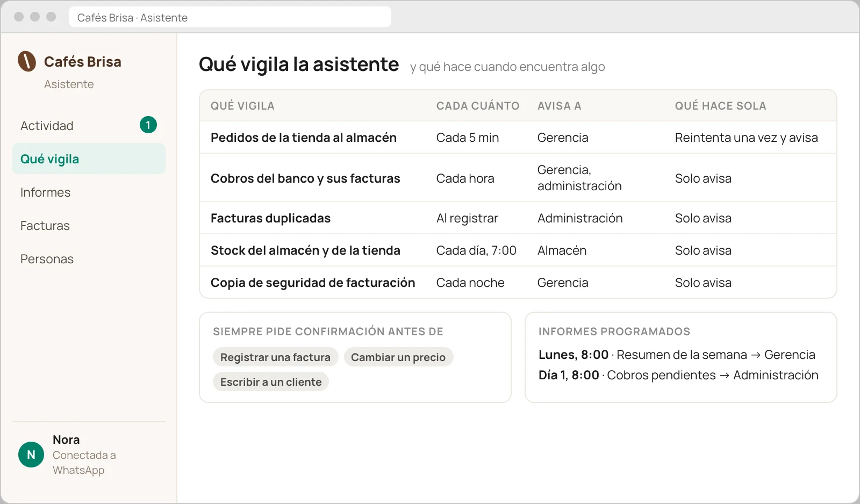Click the Administración cell in Facturas duplicadas row
This screenshot has width=860, height=504.
click(580, 218)
